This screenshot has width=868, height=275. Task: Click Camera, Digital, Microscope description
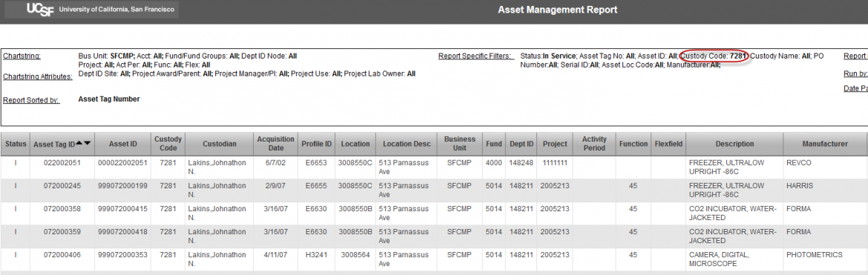tap(719, 259)
